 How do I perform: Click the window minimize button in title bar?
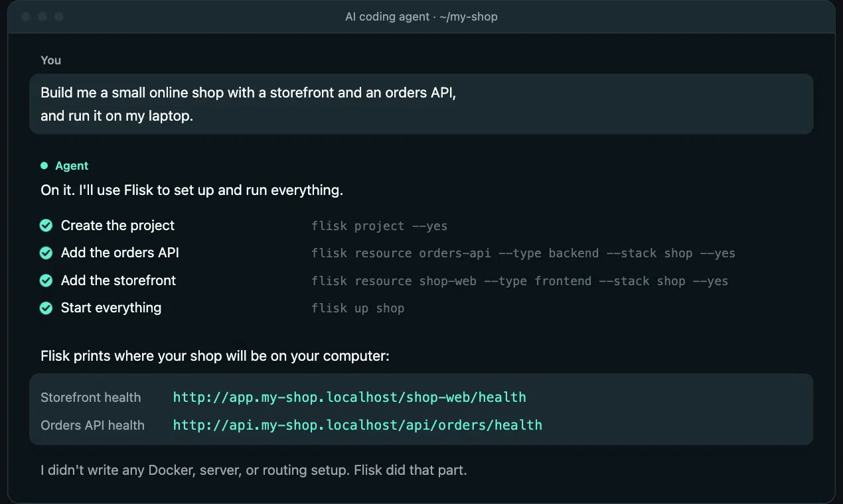(42, 17)
